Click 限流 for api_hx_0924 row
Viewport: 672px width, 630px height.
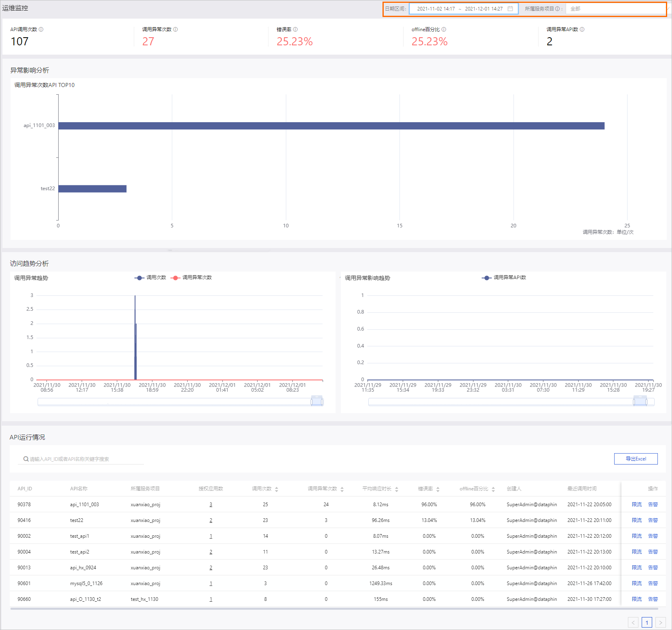[x=637, y=568]
